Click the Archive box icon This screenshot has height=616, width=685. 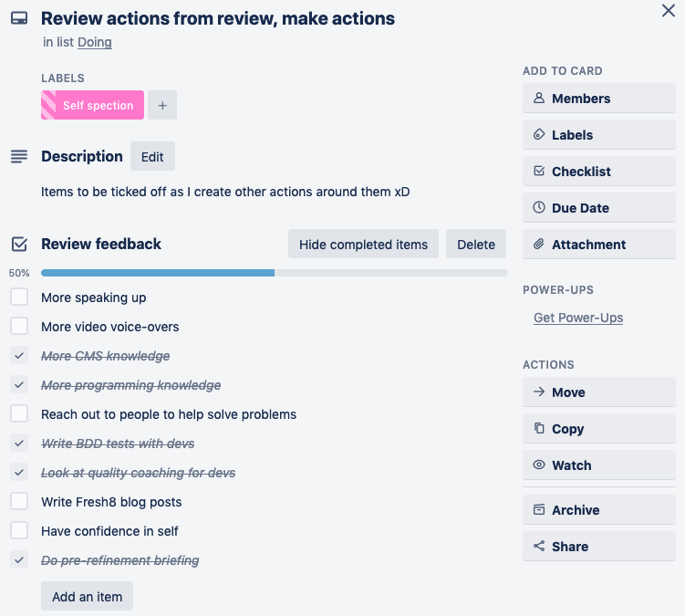pyautogui.click(x=539, y=510)
